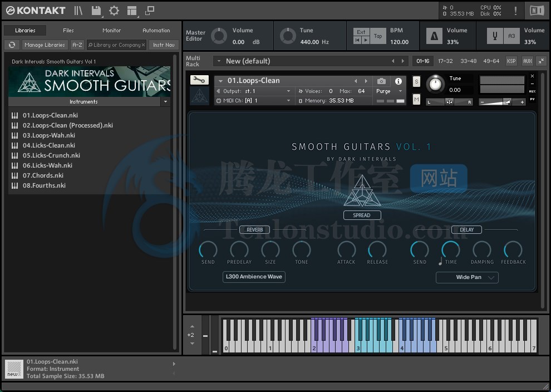Viewport: 551px width, 392px height.
Task: Toggle the AUX sends button
Action: (528, 61)
